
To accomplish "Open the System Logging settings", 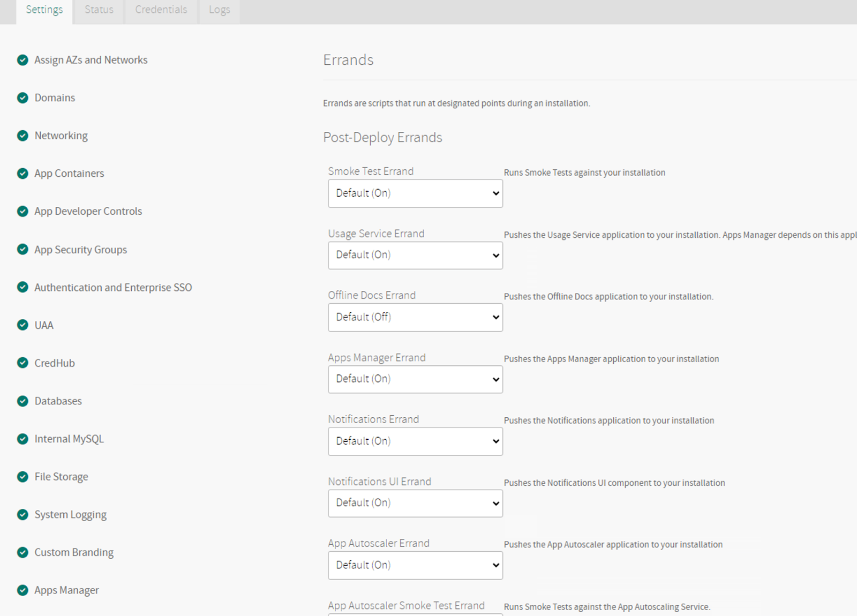I will coord(71,515).
